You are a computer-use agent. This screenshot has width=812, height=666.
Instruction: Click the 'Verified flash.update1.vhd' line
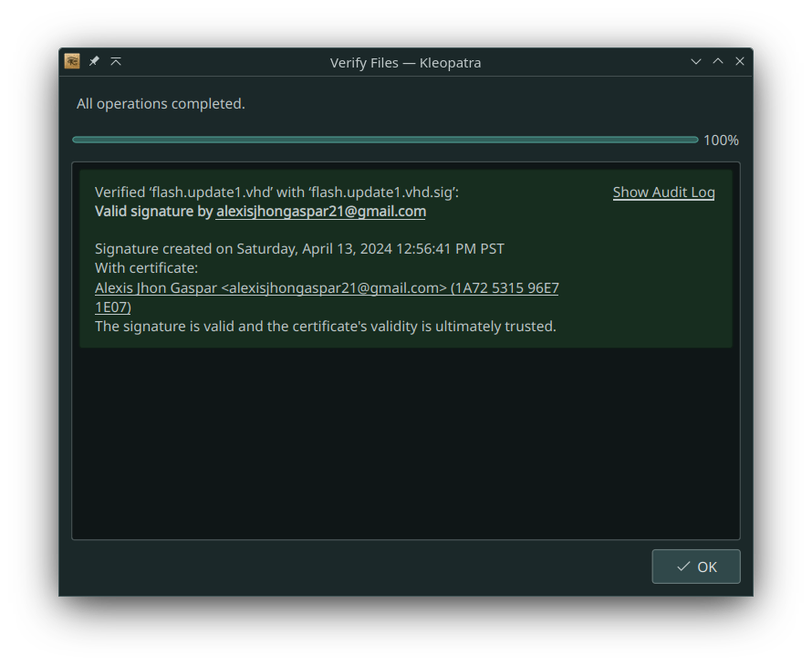pyautogui.click(x=276, y=193)
